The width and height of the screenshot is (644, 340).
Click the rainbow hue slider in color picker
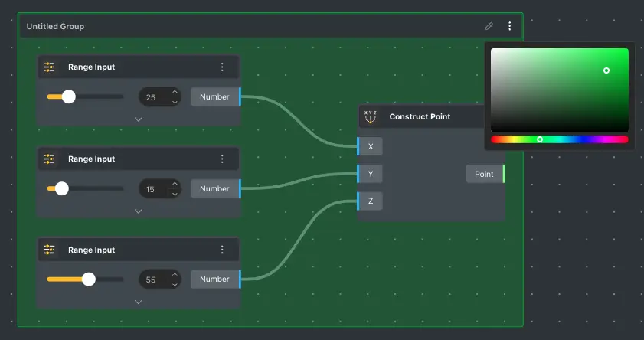pyautogui.click(x=559, y=139)
